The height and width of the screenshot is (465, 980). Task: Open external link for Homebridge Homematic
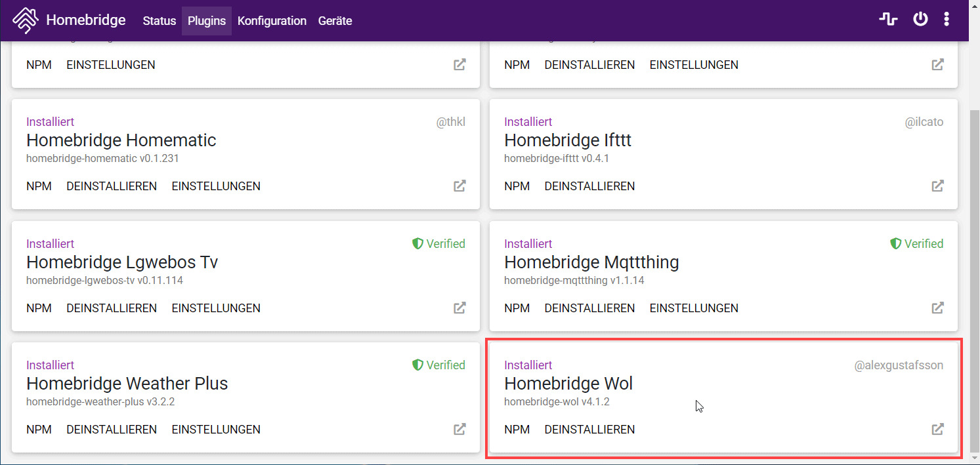(x=459, y=186)
